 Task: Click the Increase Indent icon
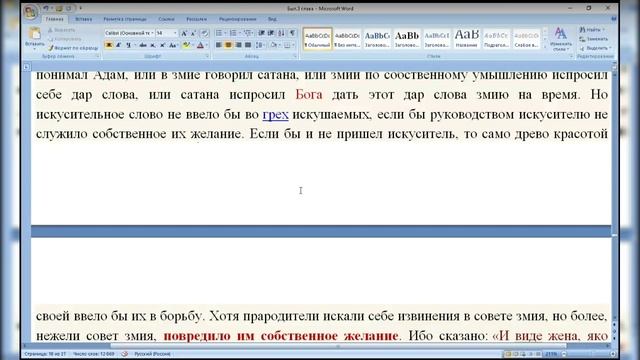271,33
